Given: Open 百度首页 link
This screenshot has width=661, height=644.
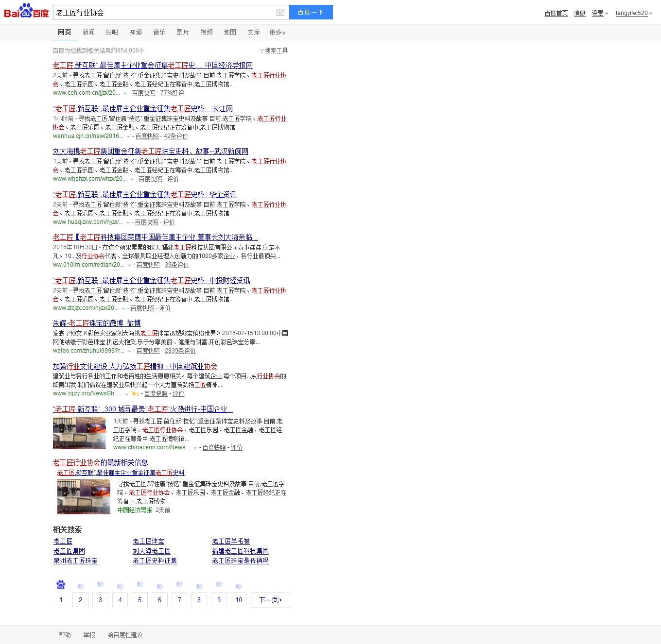Looking at the screenshot, I should coord(556,13).
